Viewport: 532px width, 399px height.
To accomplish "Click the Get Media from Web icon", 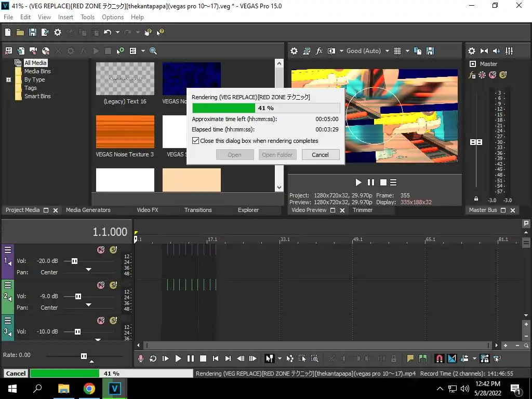I will [46, 51].
